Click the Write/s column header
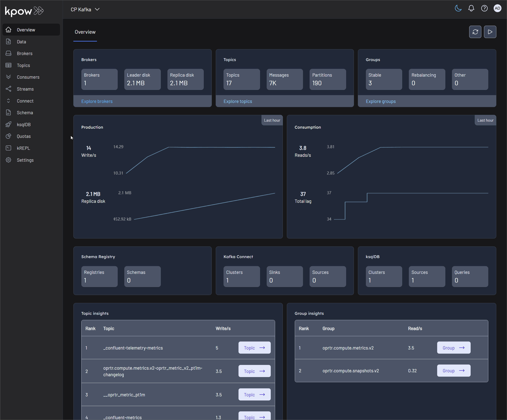Image resolution: width=507 pixels, height=420 pixels. coord(223,329)
